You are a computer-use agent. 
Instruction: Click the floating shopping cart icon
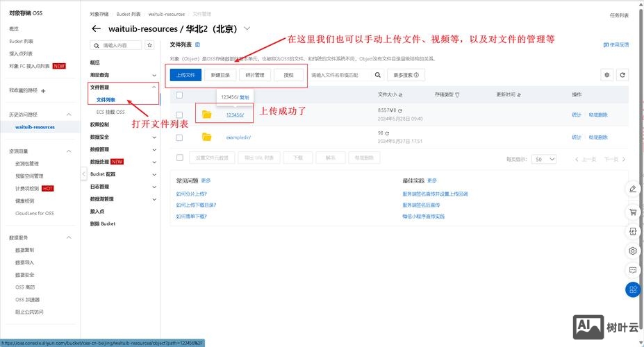[x=633, y=212]
